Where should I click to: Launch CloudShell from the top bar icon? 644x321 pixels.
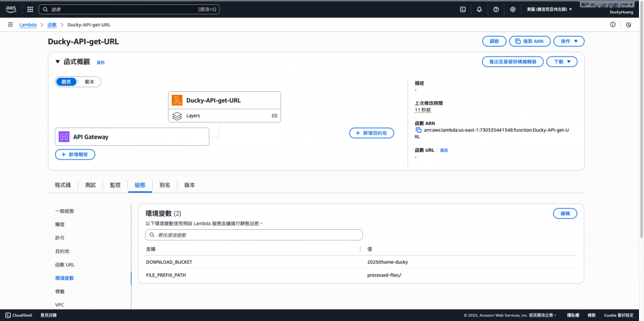(x=462, y=9)
